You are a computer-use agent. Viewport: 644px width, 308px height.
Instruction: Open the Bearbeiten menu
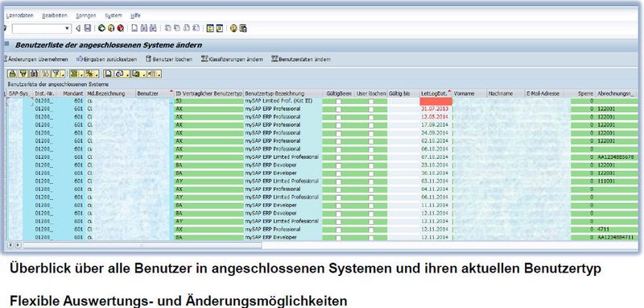(54, 15)
